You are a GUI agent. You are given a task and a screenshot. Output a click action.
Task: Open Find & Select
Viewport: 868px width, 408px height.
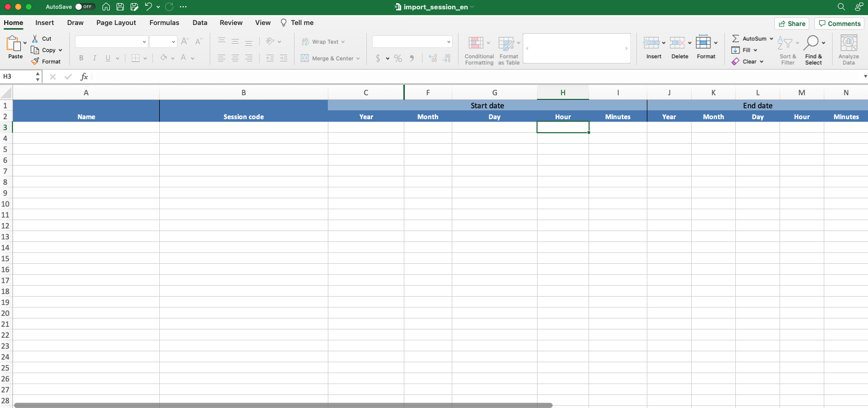[814, 50]
